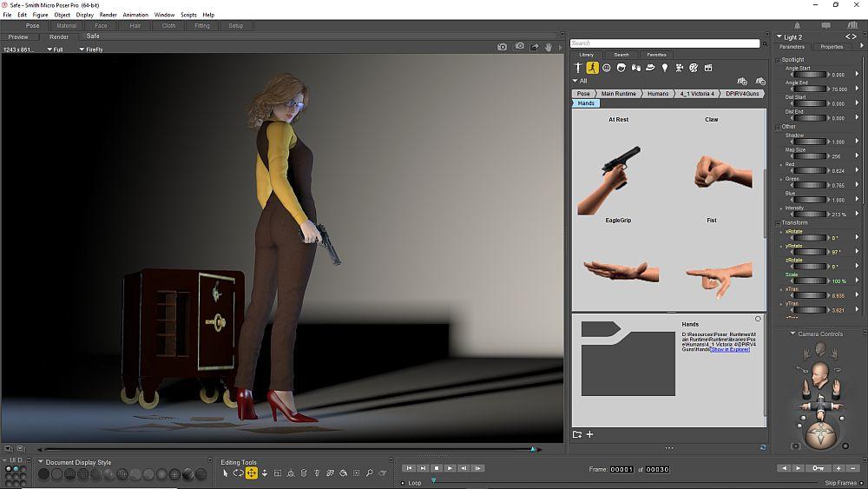Collapse the Transform parameter group
This screenshot has width=868, height=489.
point(778,222)
